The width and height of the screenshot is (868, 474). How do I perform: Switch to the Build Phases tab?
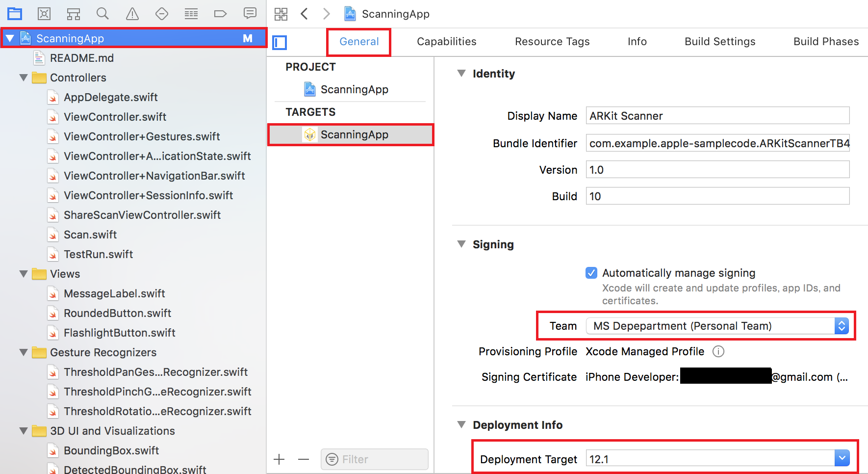tap(826, 42)
